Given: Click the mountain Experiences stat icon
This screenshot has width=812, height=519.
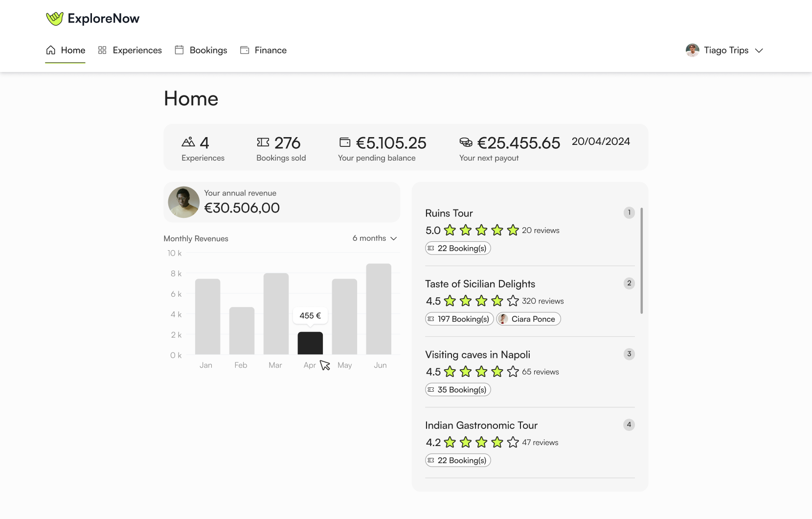Looking at the screenshot, I should click(188, 142).
